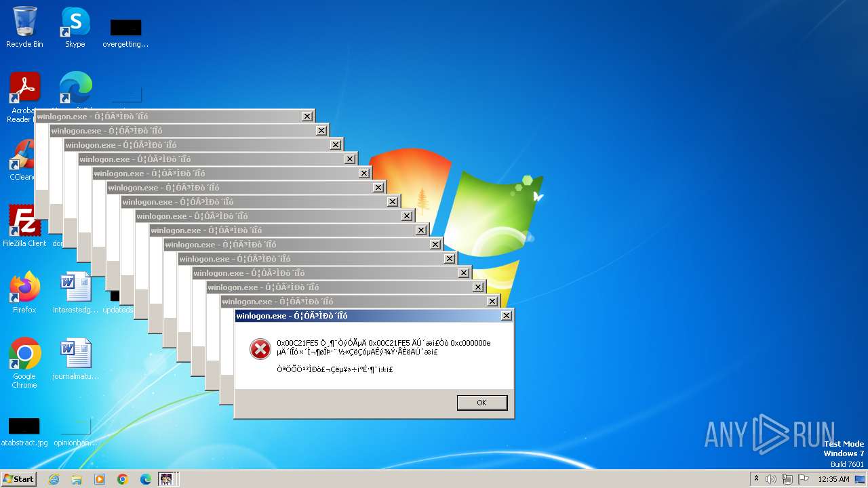Open Windows Media Player from the taskbar
Image resolution: width=868 pixels, height=488 pixels.
point(100,479)
